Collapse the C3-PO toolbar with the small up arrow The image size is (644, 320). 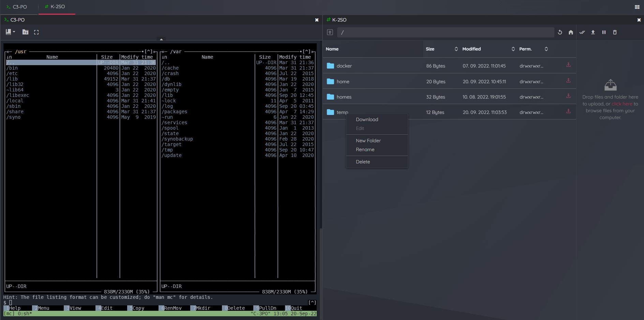(161, 39)
